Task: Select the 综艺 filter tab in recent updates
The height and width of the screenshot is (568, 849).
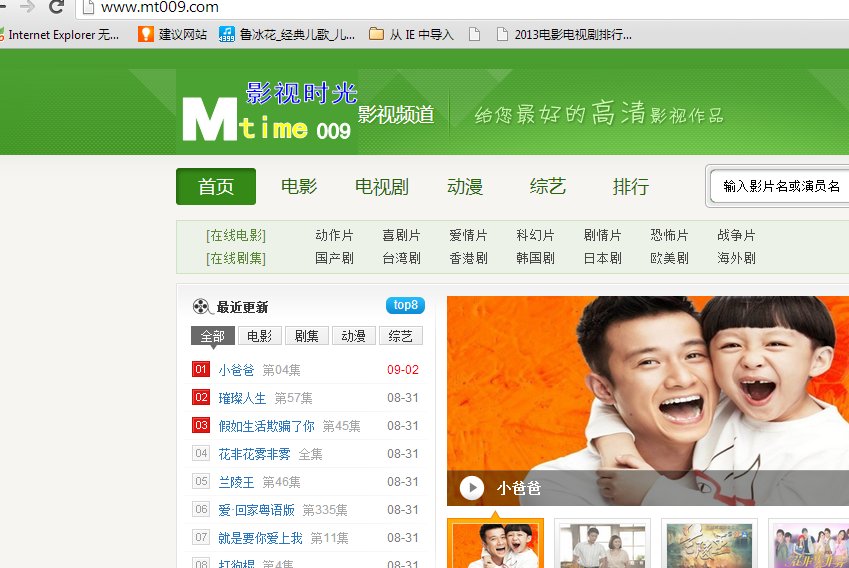Action: click(x=401, y=336)
